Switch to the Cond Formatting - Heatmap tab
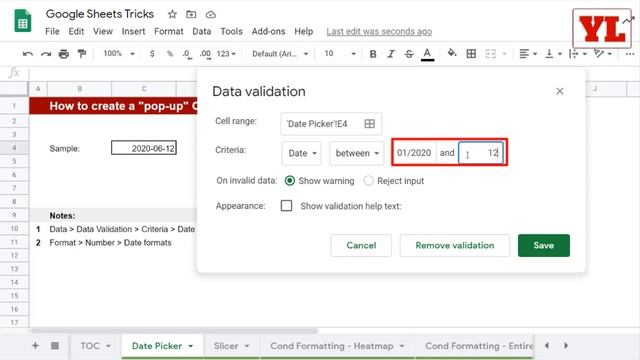The image size is (640, 360). point(337,346)
